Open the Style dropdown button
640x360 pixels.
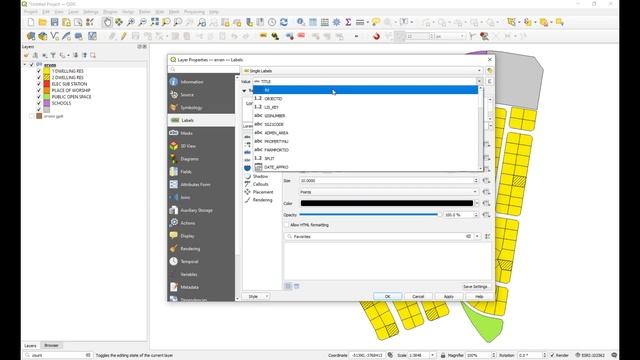(x=256, y=296)
